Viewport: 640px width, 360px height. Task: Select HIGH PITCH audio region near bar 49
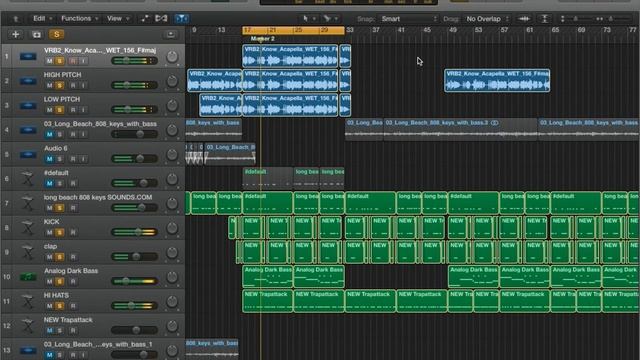click(497, 80)
